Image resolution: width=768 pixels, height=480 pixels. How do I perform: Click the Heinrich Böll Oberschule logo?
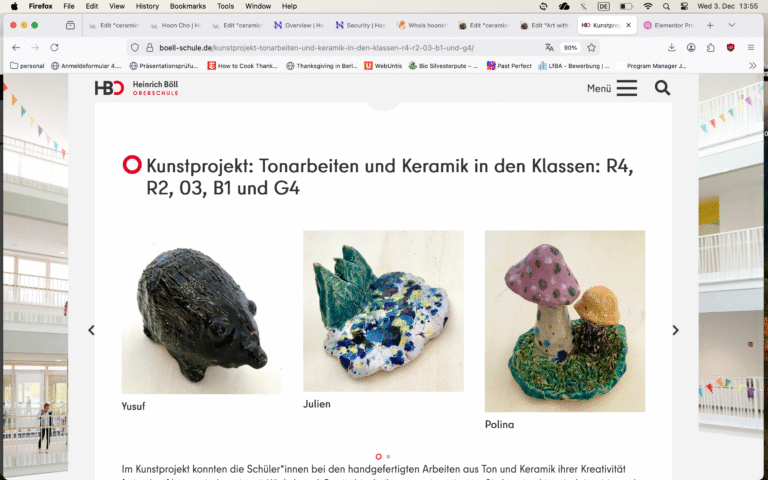(136, 88)
